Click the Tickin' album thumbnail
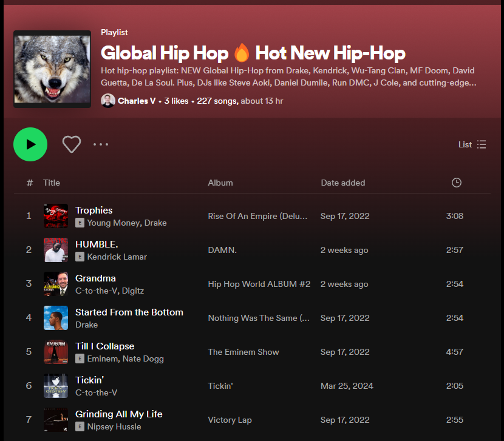504x441 pixels. coord(55,386)
